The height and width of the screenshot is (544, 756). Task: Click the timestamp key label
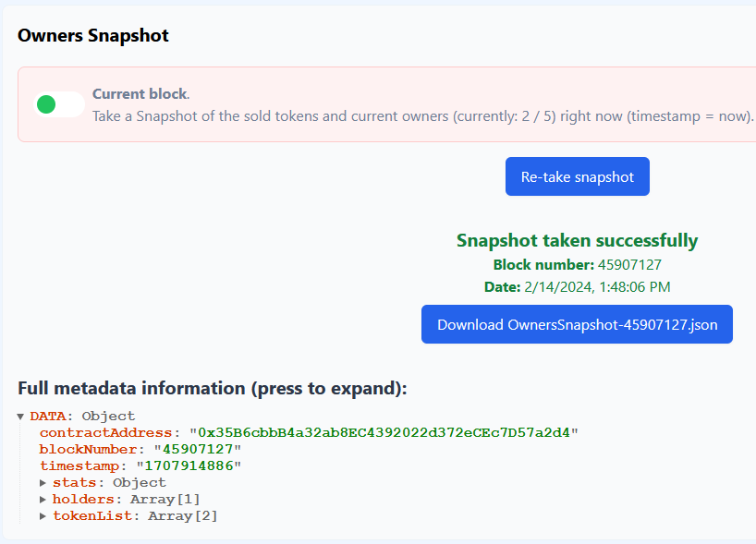(79, 466)
